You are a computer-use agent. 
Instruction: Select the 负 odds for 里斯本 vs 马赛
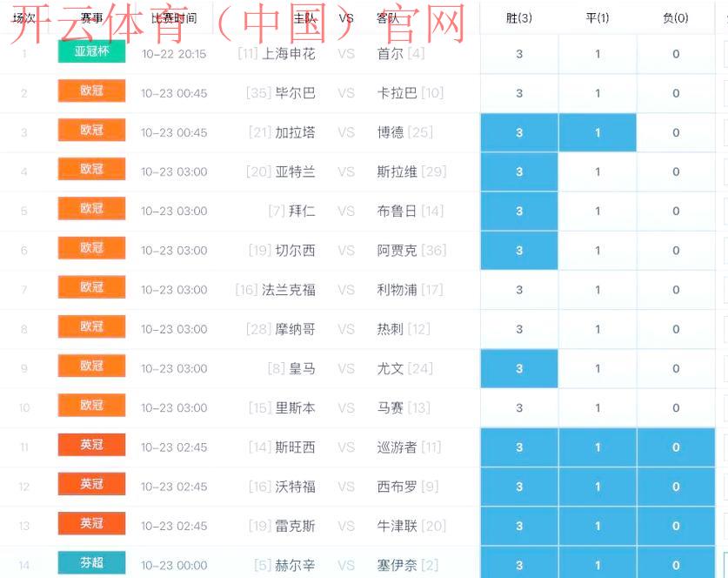674,407
